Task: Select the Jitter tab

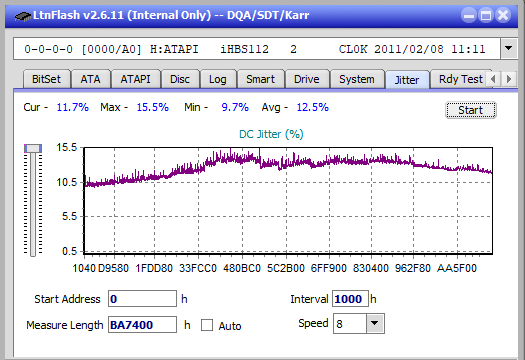Action: (407, 80)
